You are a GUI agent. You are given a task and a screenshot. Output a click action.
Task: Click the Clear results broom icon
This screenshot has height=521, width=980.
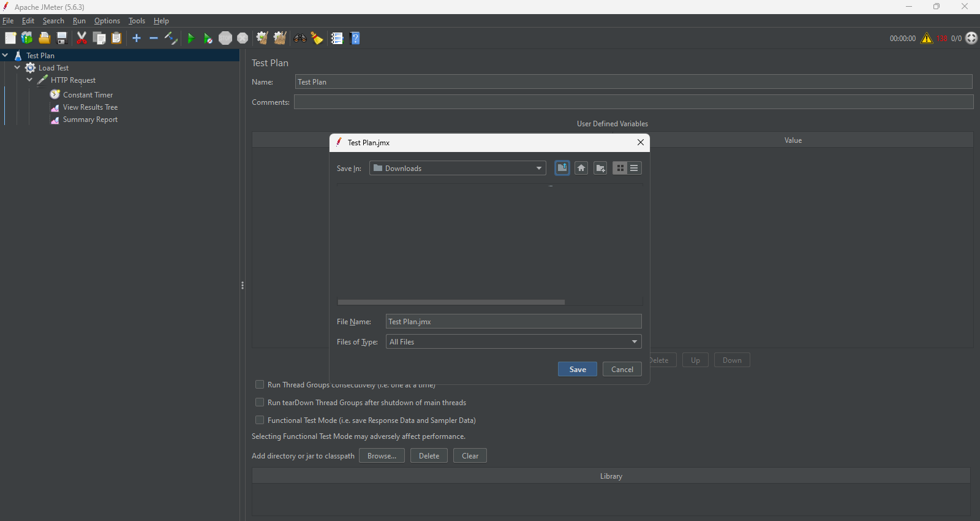pyautogui.click(x=262, y=38)
